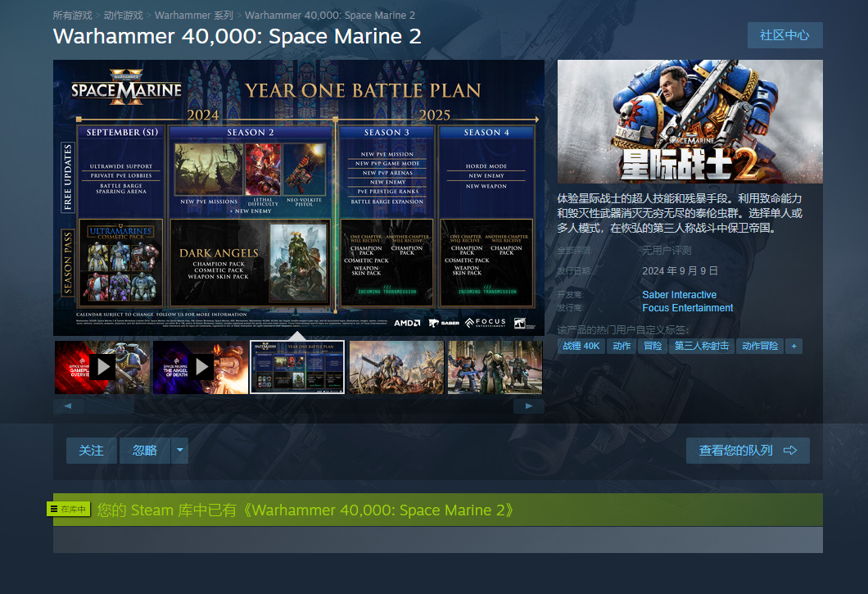Open the 社区中心 community hub
Screen dimensions: 868x594
click(784, 35)
